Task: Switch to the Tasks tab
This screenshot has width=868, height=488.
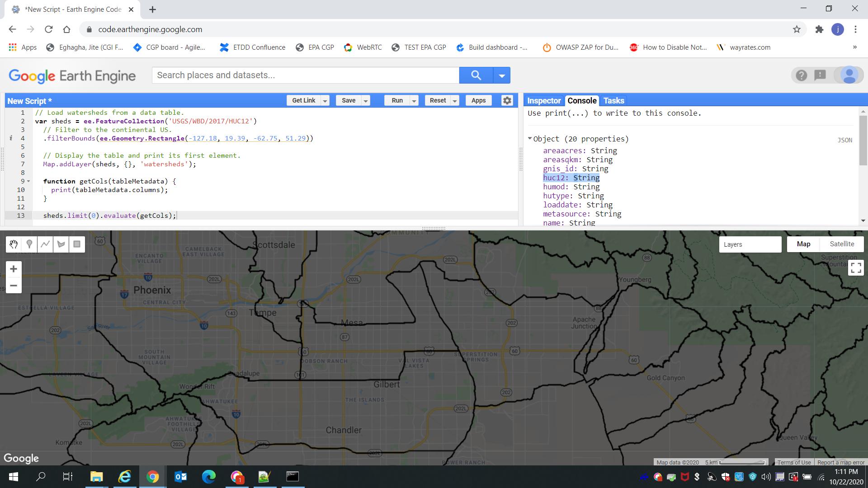Action: [613, 100]
